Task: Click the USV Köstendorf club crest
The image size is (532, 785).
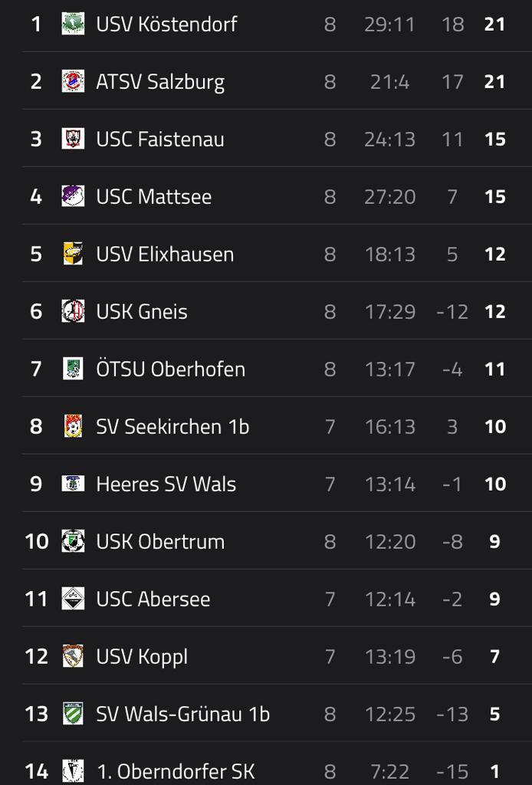Action: click(x=73, y=24)
